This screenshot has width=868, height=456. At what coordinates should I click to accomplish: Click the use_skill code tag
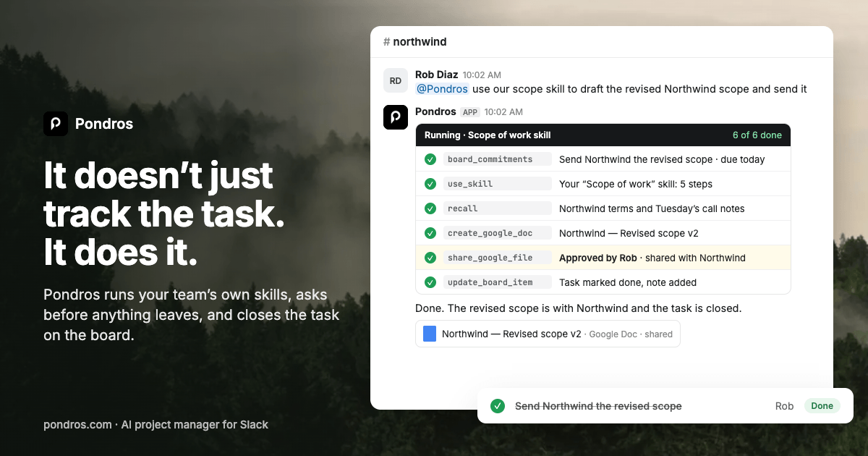coord(498,184)
